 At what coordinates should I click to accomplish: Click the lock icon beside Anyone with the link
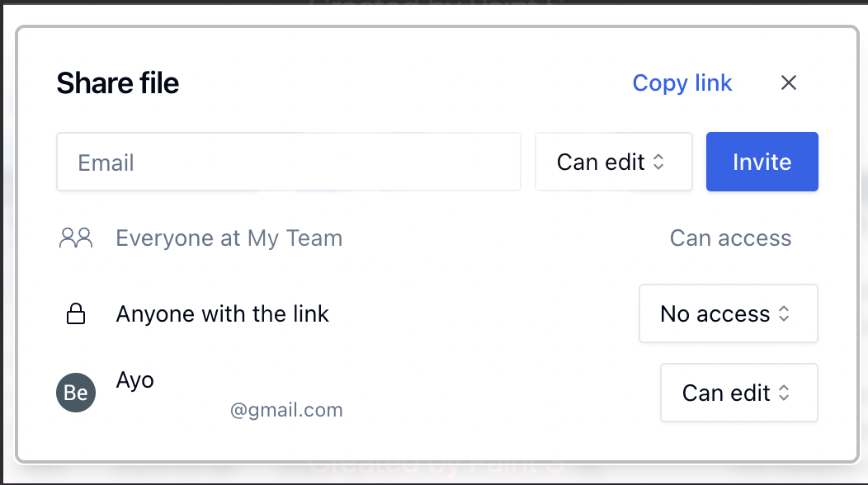[x=76, y=313]
